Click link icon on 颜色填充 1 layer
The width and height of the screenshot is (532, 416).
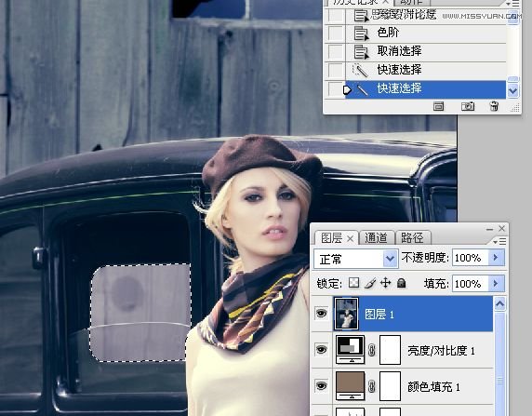coord(372,386)
